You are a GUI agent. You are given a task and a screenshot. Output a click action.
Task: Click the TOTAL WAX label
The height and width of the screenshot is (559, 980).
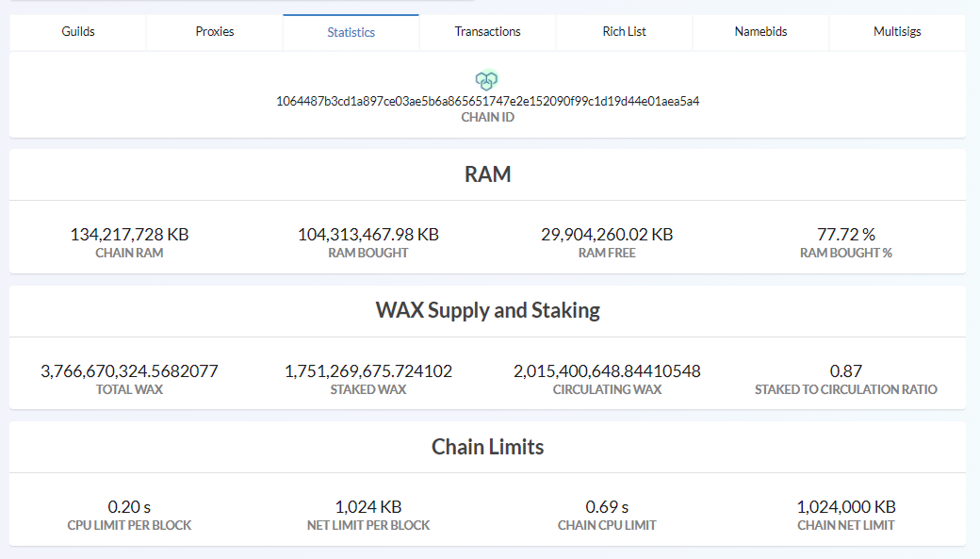pyautogui.click(x=129, y=389)
